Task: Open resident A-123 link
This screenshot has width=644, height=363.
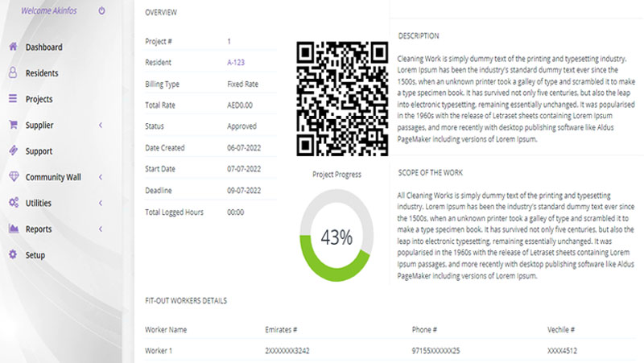Action: 236,62
